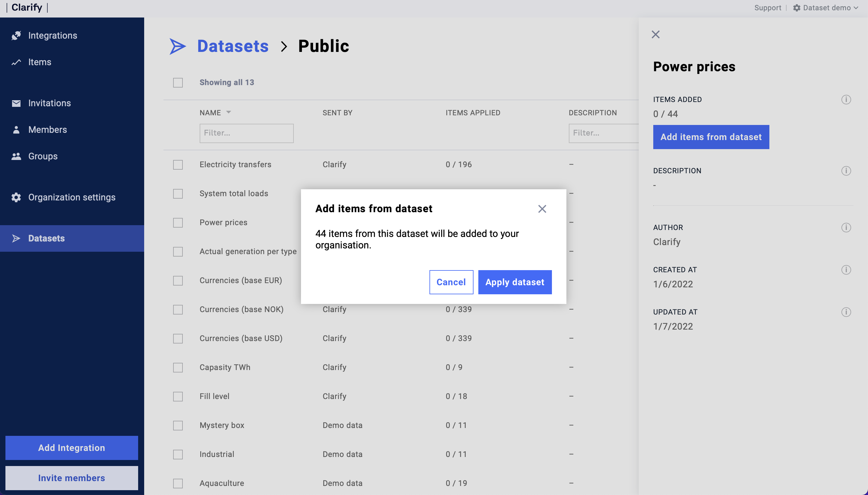This screenshot has width=868, height=495.
Task: Toggle the select-all checkbox beside Showing all 13
Action: tap(178, 83)
